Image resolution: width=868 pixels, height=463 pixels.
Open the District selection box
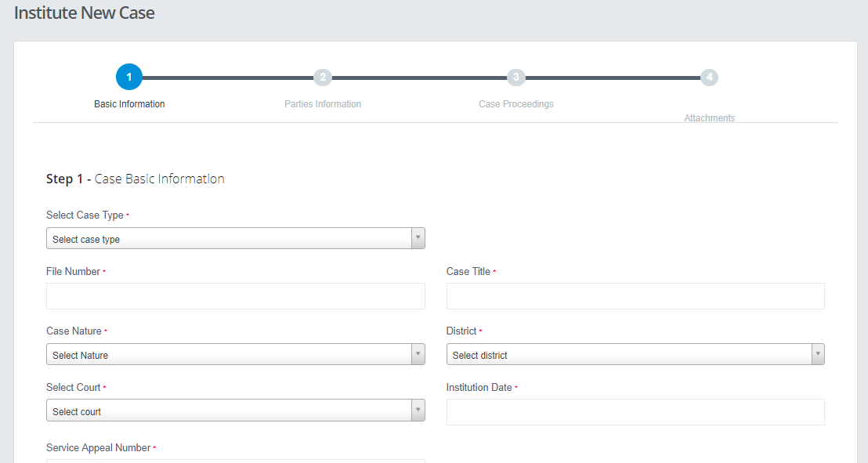(628, 354)
